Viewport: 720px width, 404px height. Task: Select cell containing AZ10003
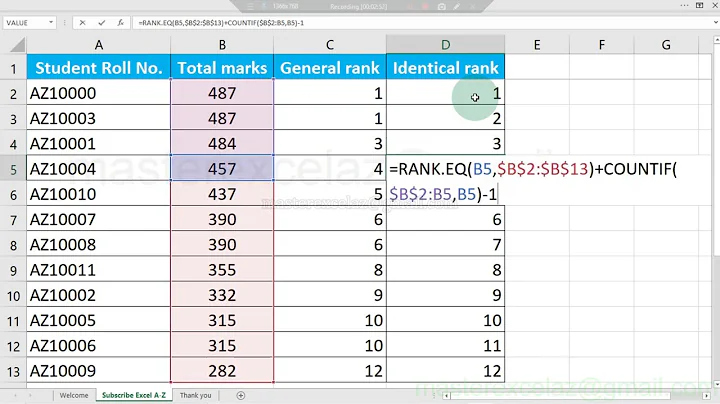click(98, 118)
